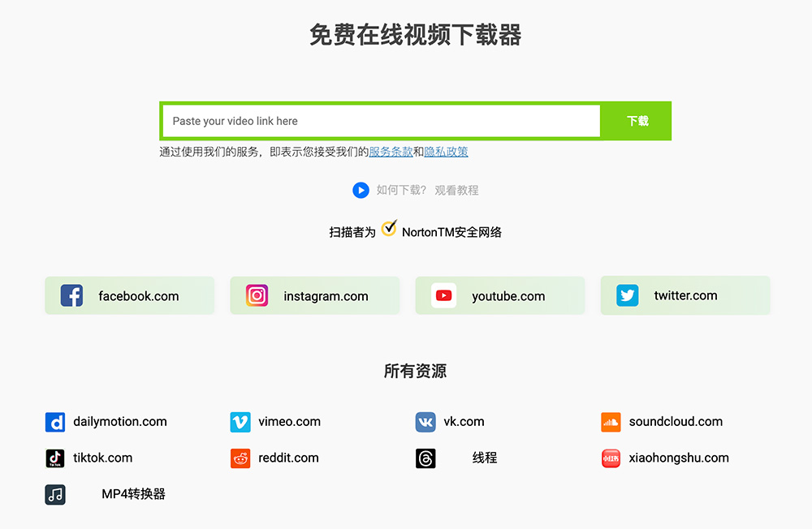Click the SoundCloud icon
812x529 pixels.
611,422
